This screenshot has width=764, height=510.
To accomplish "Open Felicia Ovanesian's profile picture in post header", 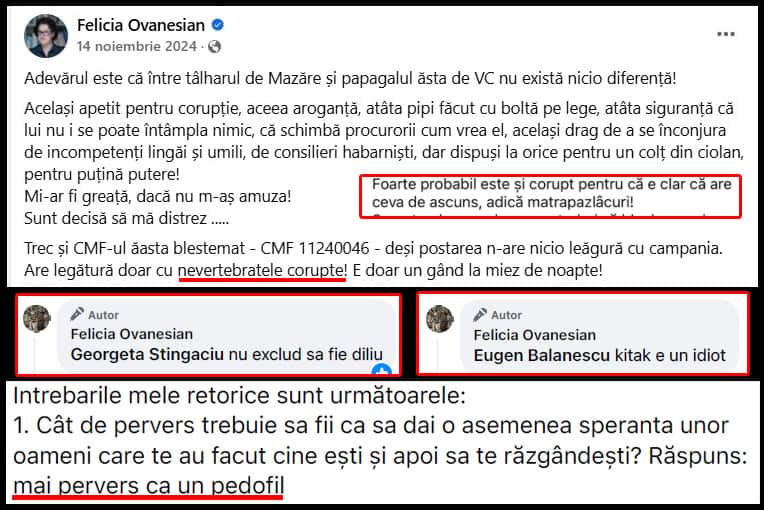I will click(x=46, y=36).
